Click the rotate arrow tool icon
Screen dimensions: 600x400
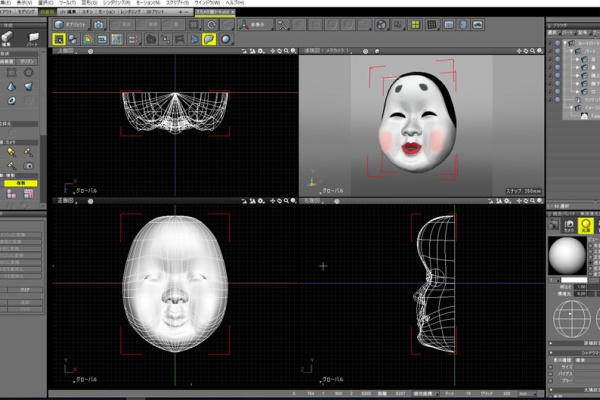(x=211, y=25)
